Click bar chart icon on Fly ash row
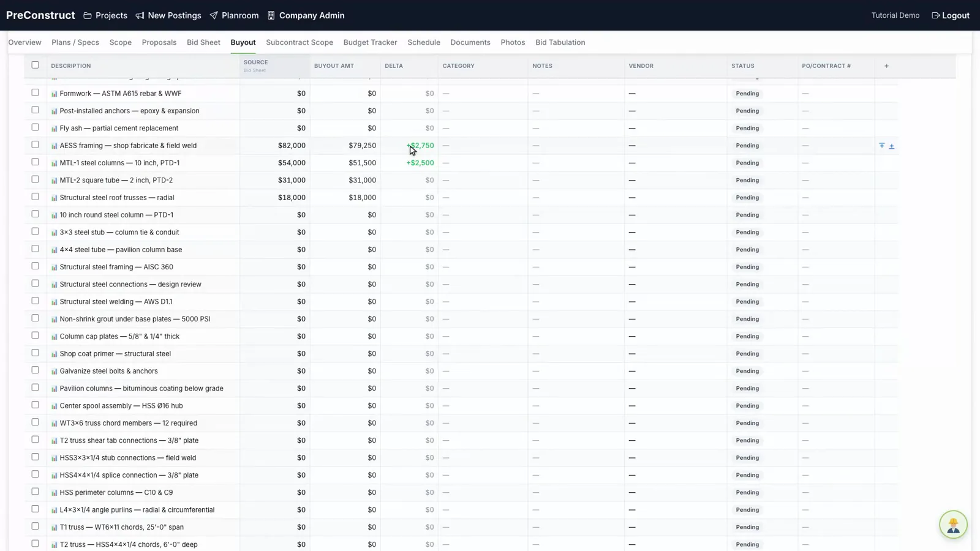Screen dimensions: 980x551 click(55, 129)
